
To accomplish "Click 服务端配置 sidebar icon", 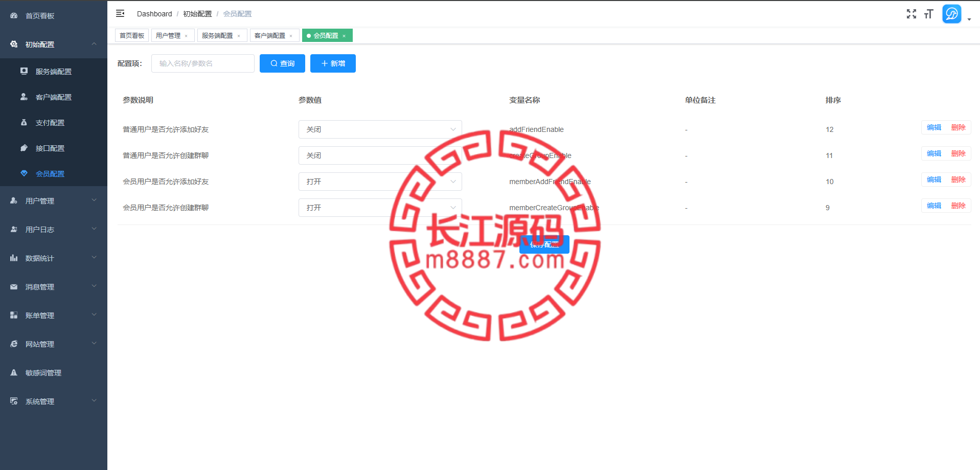I will click(x=24, y=71).
